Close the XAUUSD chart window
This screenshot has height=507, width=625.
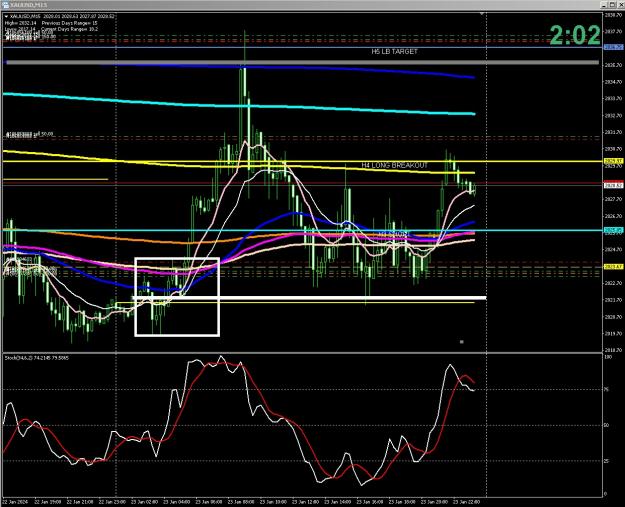621,5
